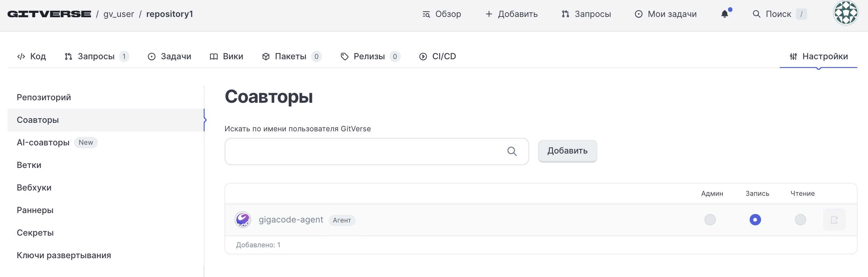Select Соавторы in settings sidebar
Screen dimensions: 868x277
point(106,120)
